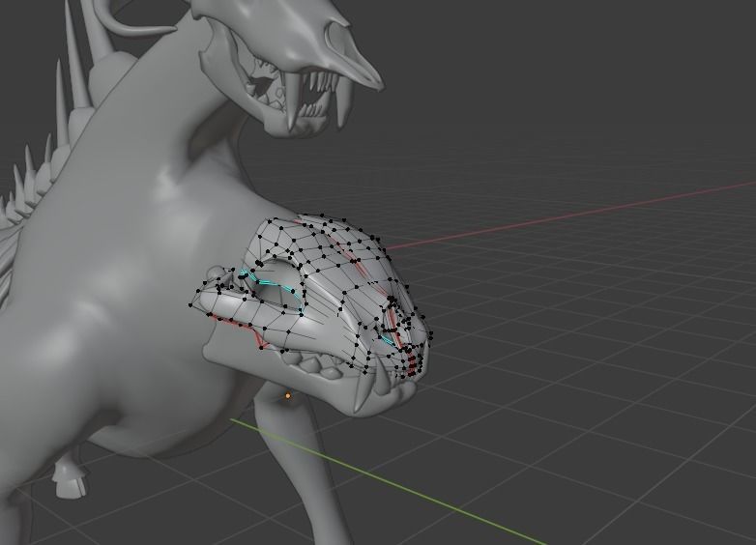Click the horned skull's long front fang
Viewport: 756px width, 545px height.
pyautogui.click(x=292, y=102)
